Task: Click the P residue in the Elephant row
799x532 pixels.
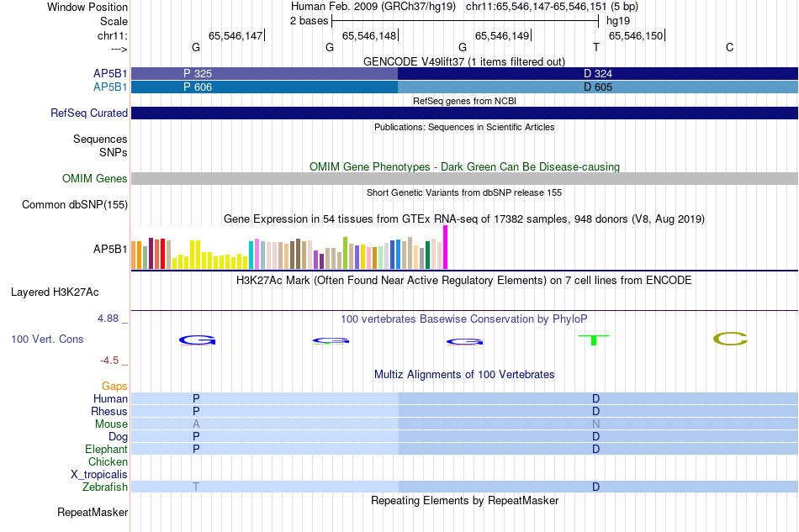Action: tap(196, 449)
